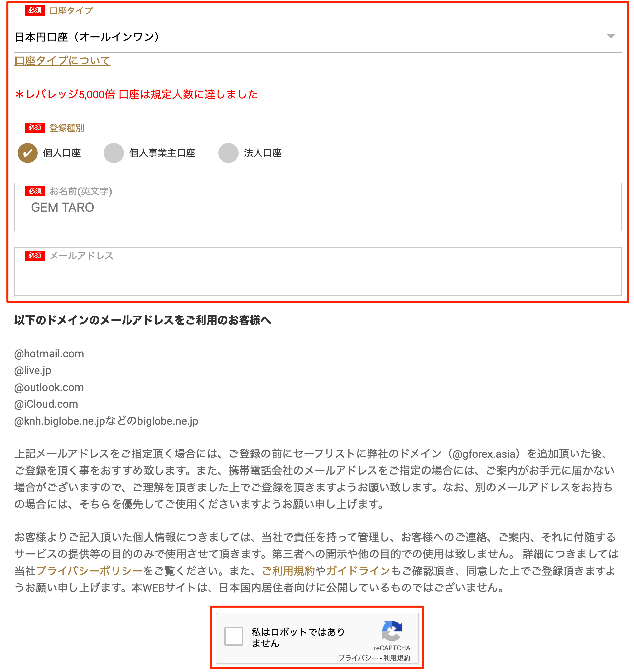Image resolution: width=634 pixels, height=672 pixels.
Task: Open the ガイドライン link
Action: pyautogui.click(x=358, y=571)
